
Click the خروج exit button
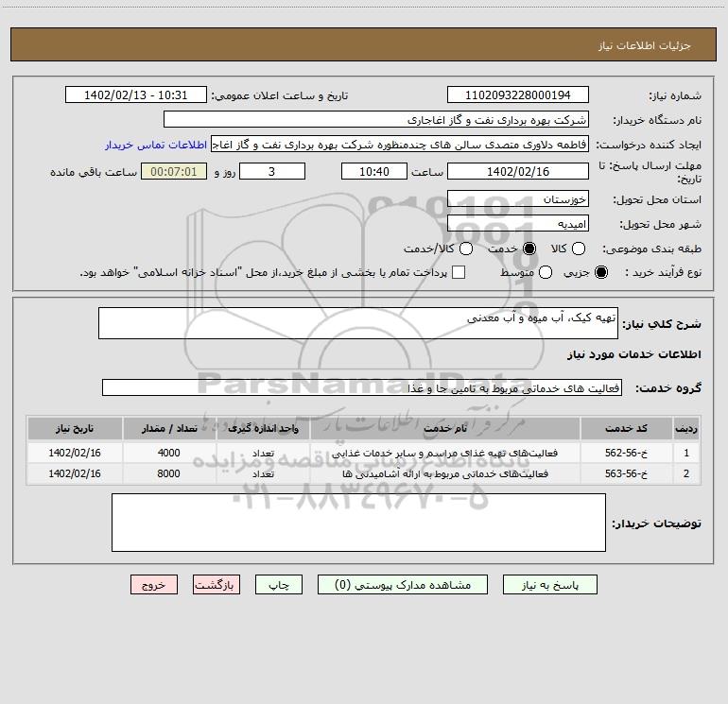tap(154, 585)
